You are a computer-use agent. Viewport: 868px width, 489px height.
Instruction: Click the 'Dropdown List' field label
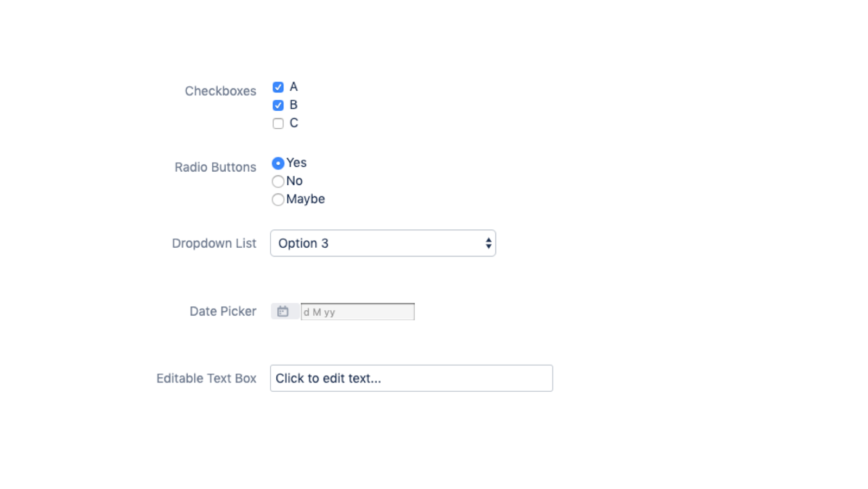coord(214,243)
